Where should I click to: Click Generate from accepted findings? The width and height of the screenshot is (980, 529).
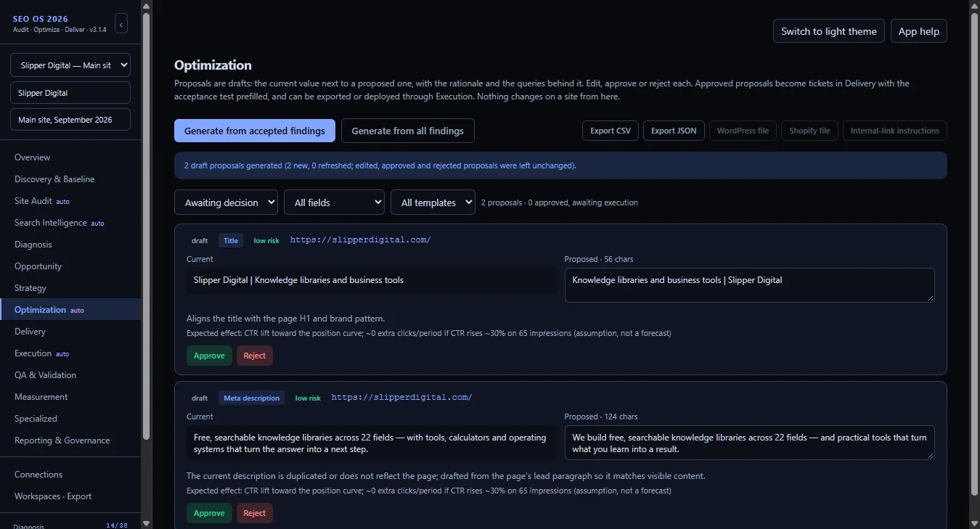[255, 131]
